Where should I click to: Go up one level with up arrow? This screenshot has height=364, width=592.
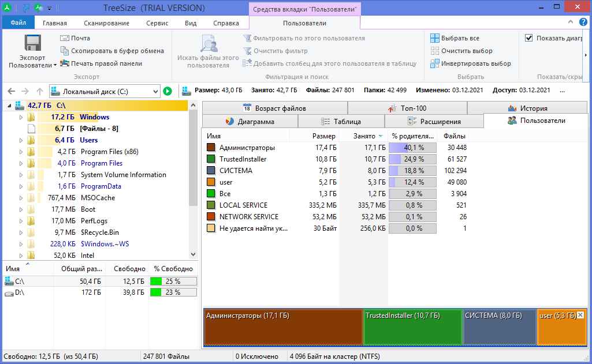pos(40,91)
